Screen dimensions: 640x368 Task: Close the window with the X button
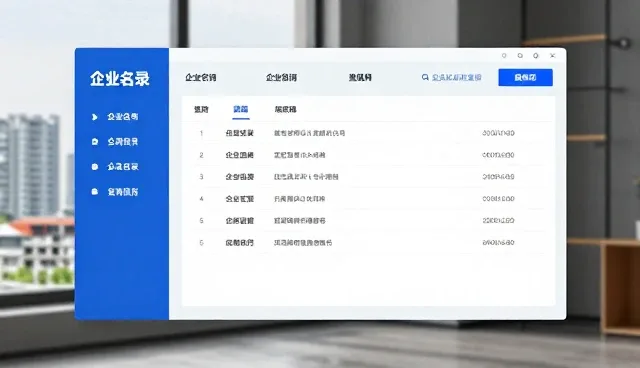pos(552,55)
